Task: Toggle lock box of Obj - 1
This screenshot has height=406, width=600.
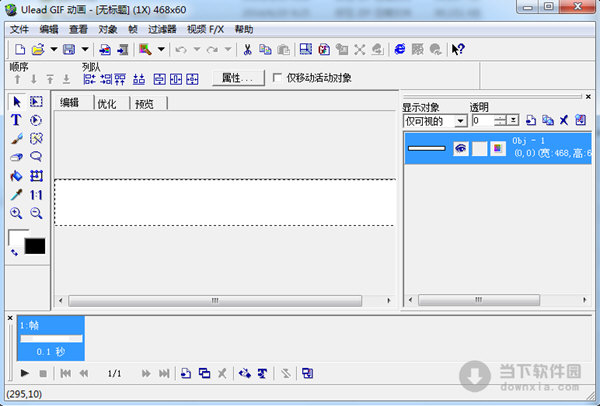Action: (479, 148)
